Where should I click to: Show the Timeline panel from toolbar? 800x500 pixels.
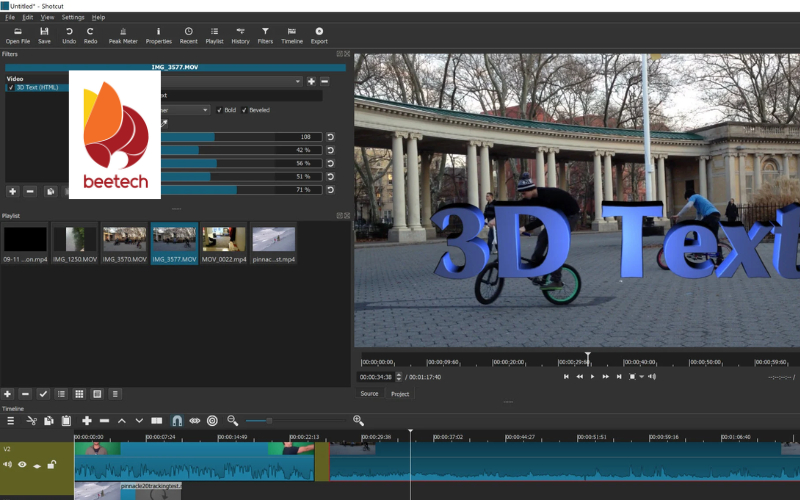coord(292,36)
